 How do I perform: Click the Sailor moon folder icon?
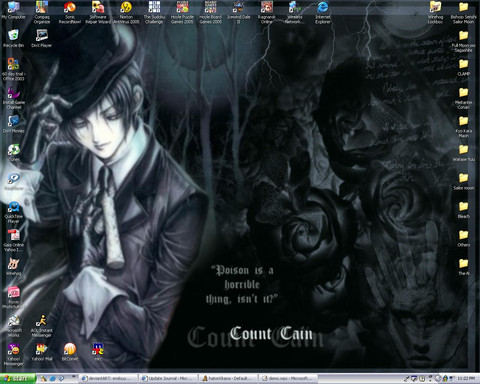463,182
